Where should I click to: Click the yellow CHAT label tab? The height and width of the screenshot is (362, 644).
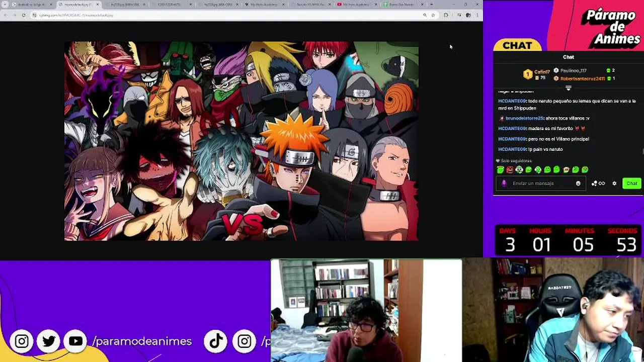click(x=517, y=46)
